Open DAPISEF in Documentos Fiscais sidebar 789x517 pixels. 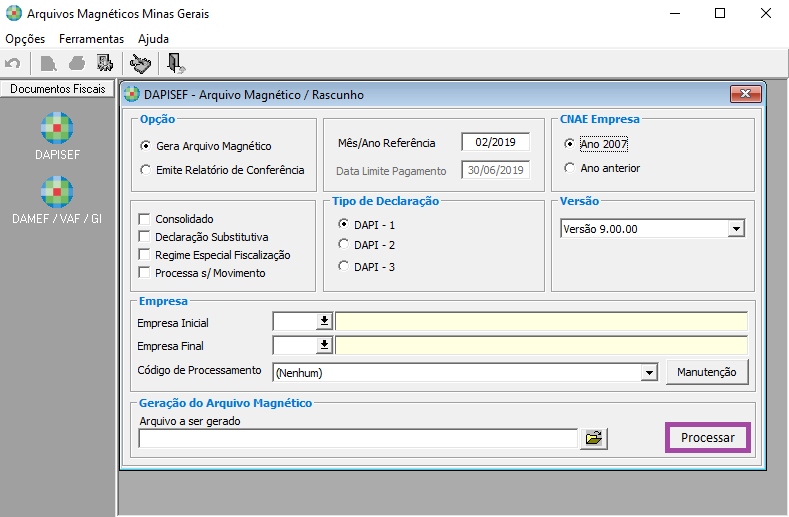point(56,137)
